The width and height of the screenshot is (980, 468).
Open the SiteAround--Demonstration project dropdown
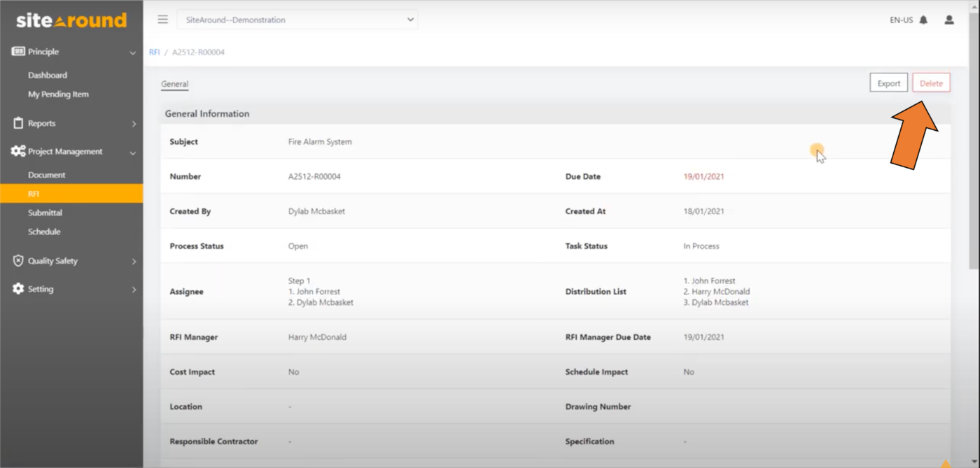297,20
